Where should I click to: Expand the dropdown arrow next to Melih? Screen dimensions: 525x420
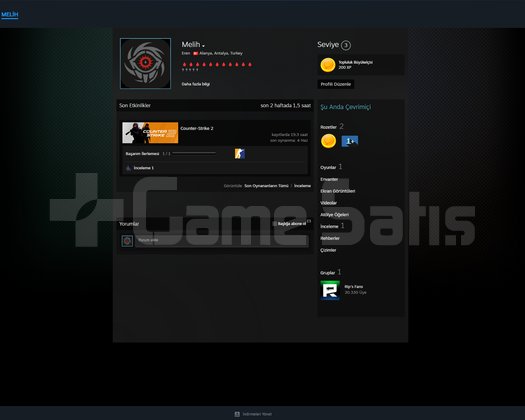point(203,46)
